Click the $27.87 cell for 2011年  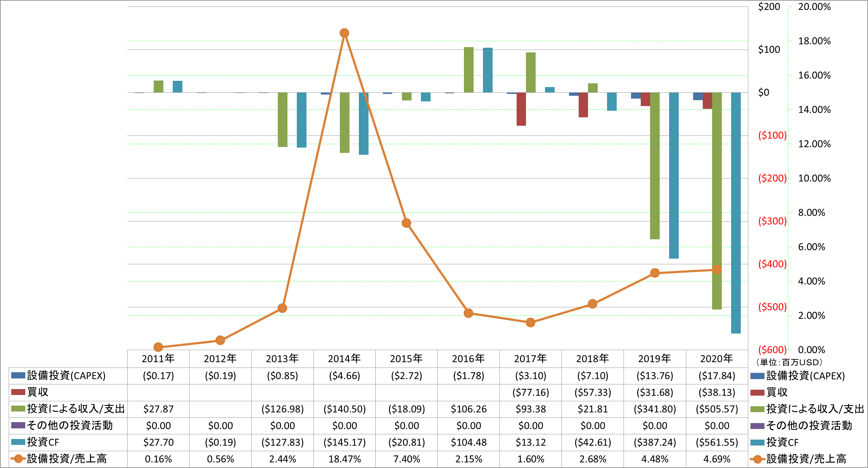click(158, 409)
